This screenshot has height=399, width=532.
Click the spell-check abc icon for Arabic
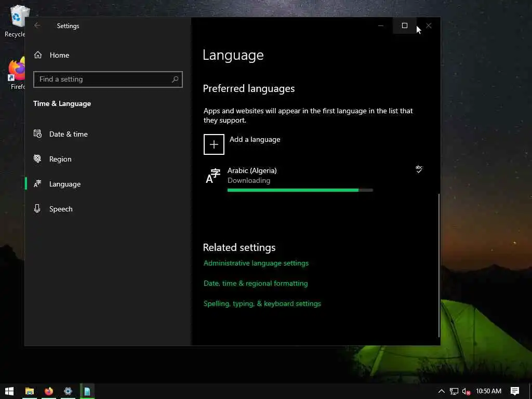click(x=419, y=169)
